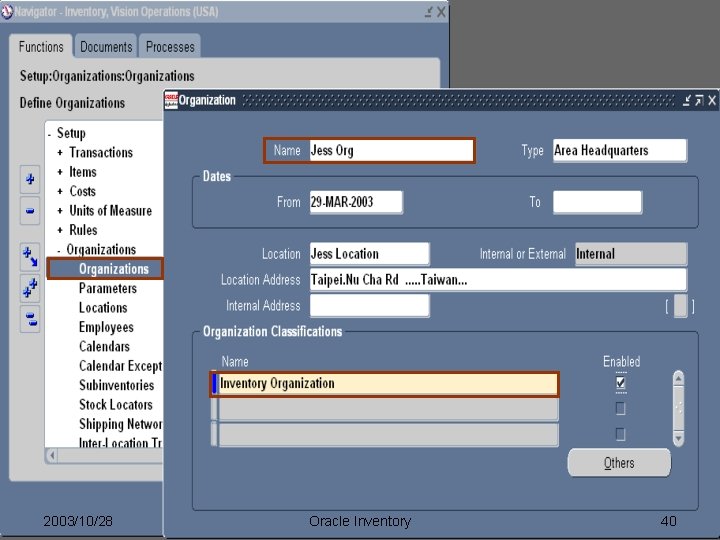720x540 pixels.
Task: Check the second row Enabled checkbox
Action: tap(620, 408)
